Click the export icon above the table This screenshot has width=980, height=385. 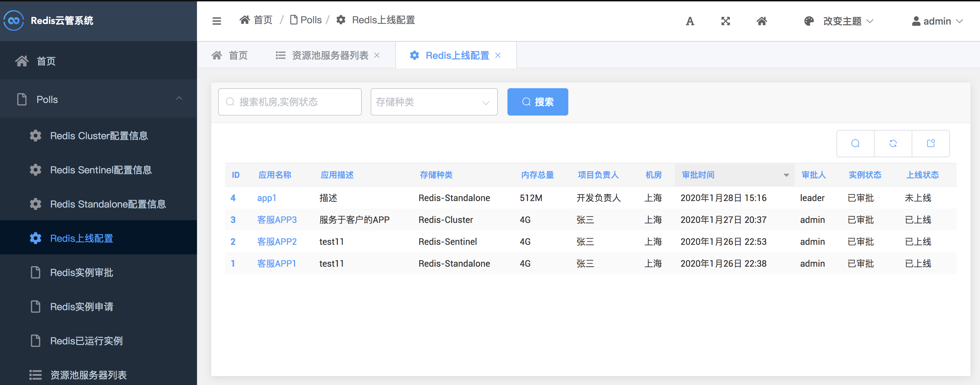(x=930, y=143)
